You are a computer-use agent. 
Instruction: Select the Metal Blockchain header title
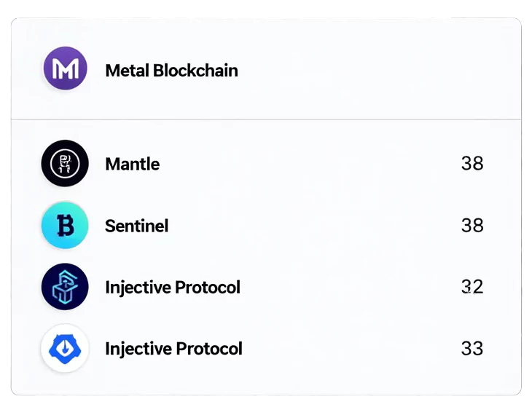pos(171,71)
